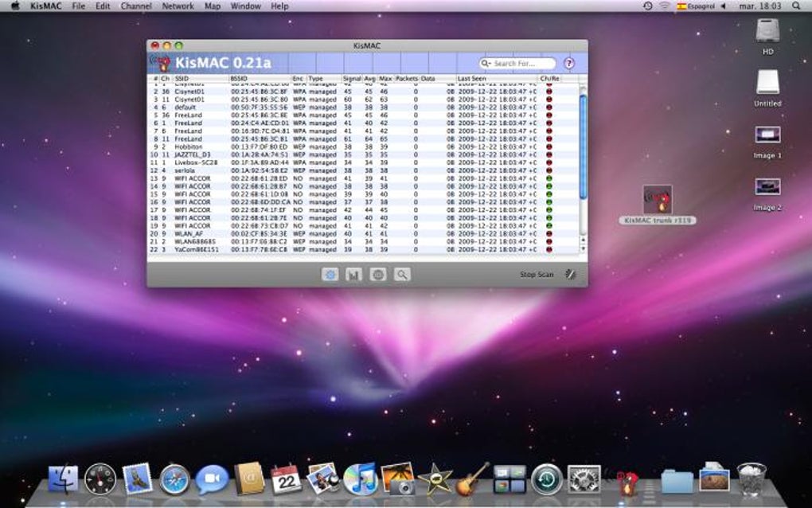Open the Channel menu
The width and height of the screenshot is (812, 508).
tap(136, 6)
